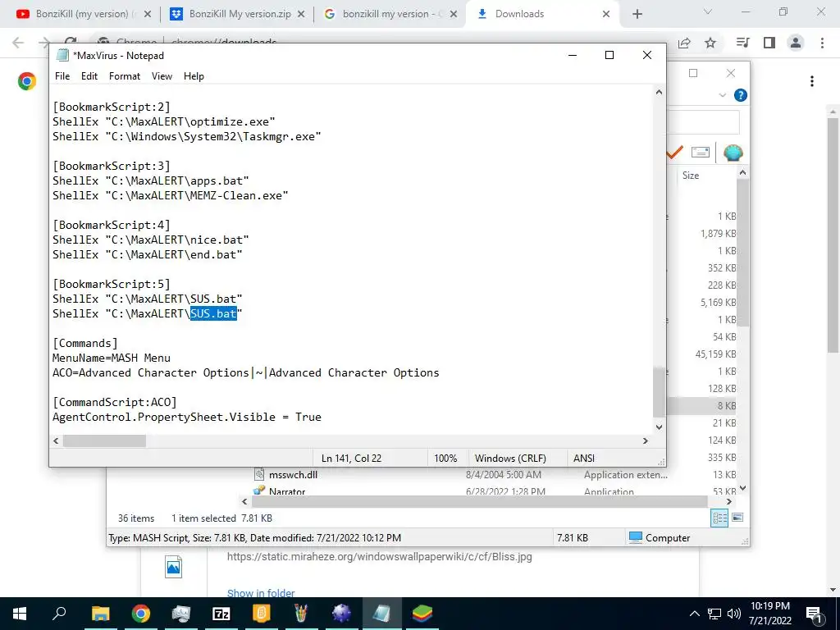Click the Bliss.jpg download URL link

(x=379, y=557)
